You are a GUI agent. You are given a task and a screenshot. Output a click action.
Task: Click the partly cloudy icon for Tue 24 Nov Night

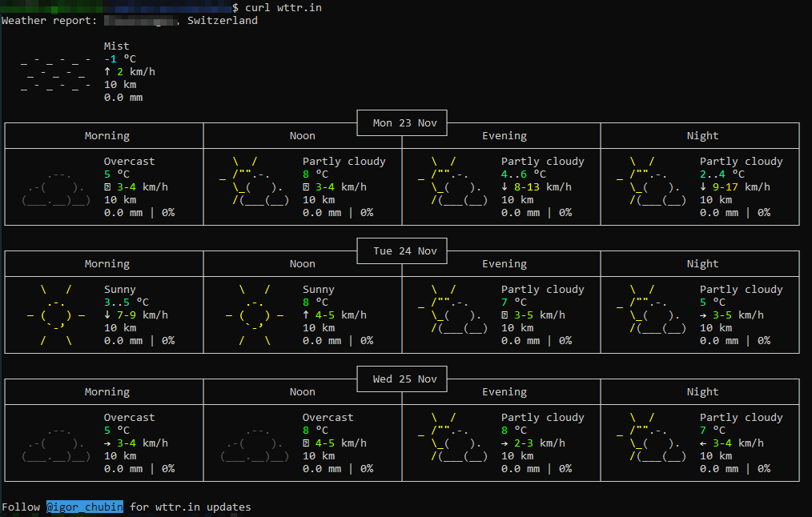click(x=652, y=309)
